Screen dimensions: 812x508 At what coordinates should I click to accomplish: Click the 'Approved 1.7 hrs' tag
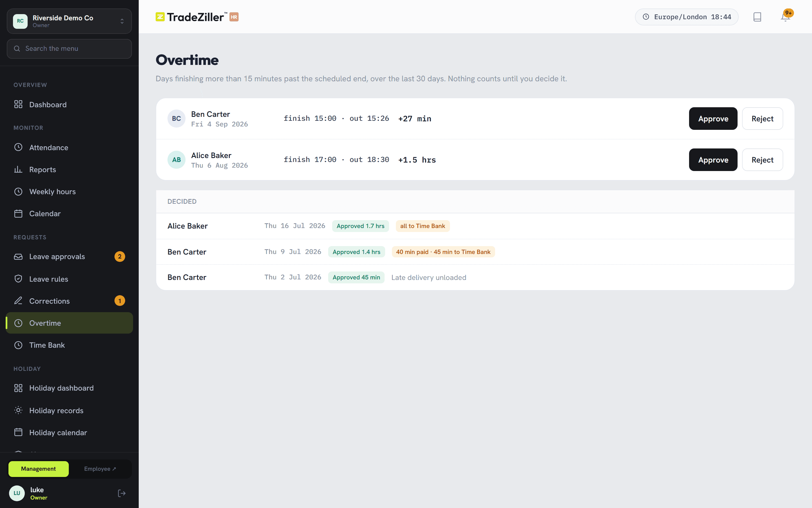360,226
